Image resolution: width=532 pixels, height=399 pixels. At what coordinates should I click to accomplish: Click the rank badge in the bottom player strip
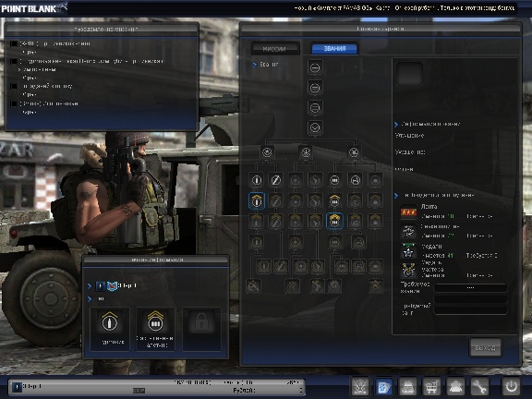click(x=17, y=386)
